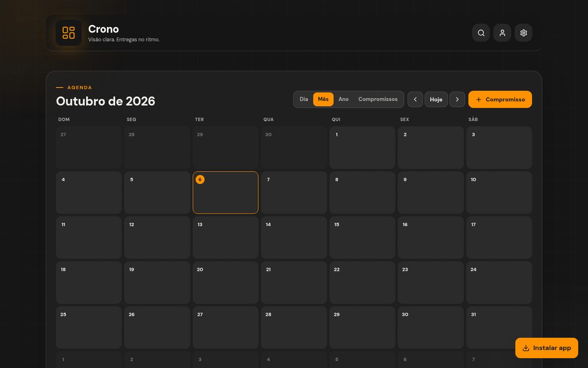588x368 pixels.
Task: Click the Crono app title
Action: pos(103,29)
